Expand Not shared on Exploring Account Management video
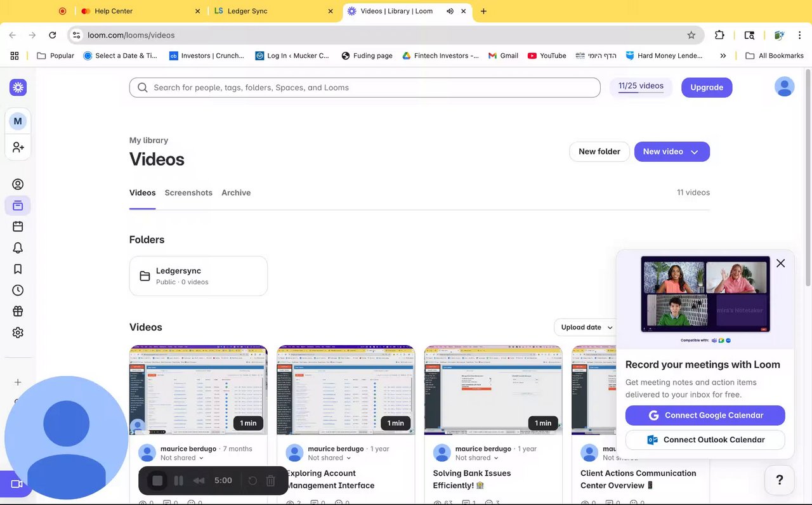 coord(330,458)
